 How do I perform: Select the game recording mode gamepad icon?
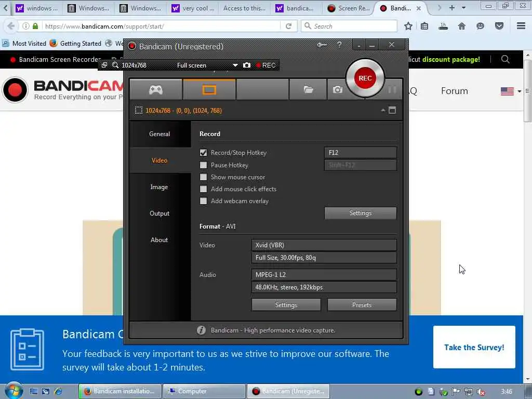point(156,89)
